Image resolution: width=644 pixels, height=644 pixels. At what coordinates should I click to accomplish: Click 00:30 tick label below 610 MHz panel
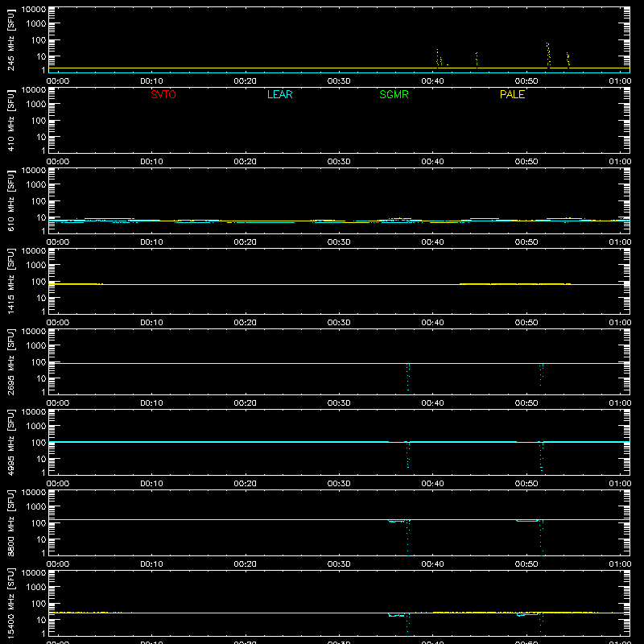click(339, 242)
